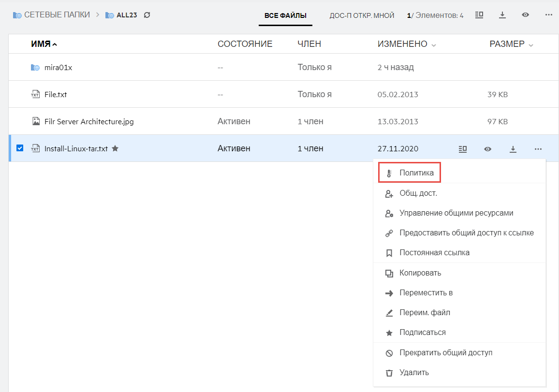Click the trash icon beside Удалить
This screenshot has height=392, width=559.
[389, 373]
